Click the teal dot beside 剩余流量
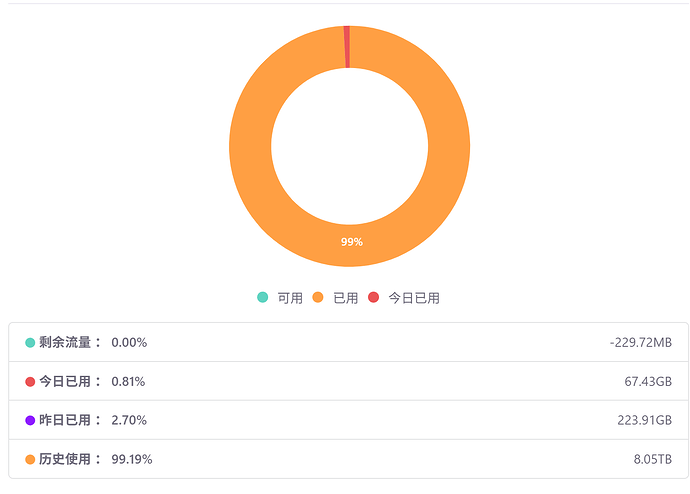The height and width of the screenshot is (494, 690). click(x=30, y=343)
